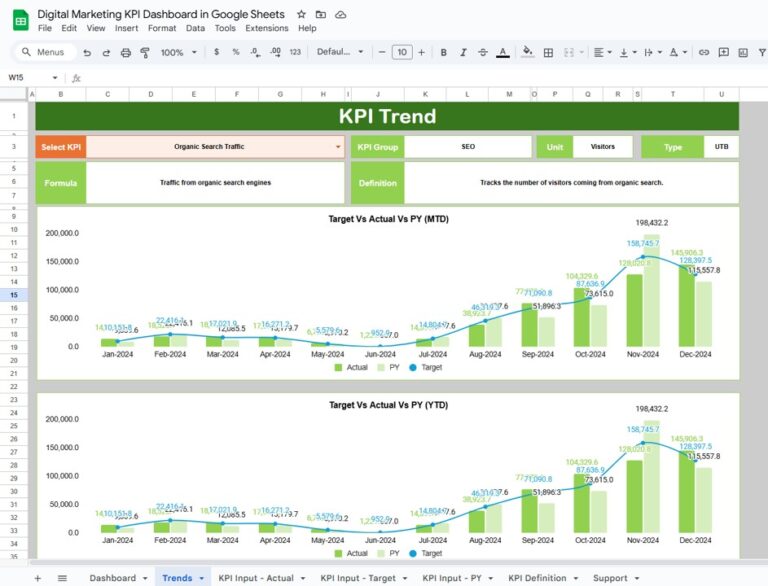Click the filter icon
This screenshot has height=586, width=768.
click(x=762, y=52)
